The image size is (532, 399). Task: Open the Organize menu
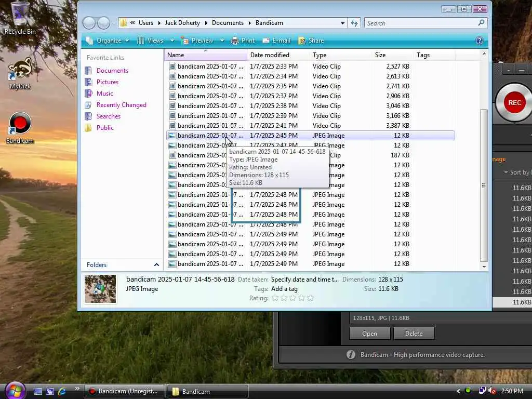pyautogui.click(x=107, y=41)
